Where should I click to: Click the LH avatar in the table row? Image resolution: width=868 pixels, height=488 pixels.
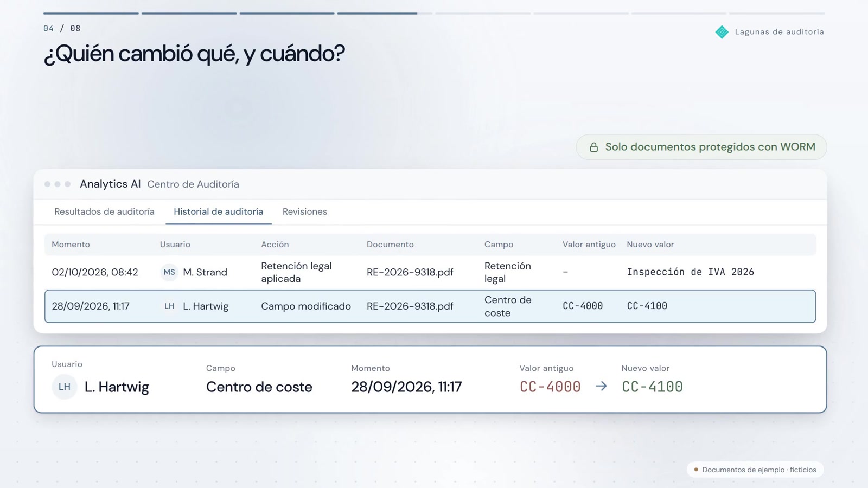[x=169, y=306]
